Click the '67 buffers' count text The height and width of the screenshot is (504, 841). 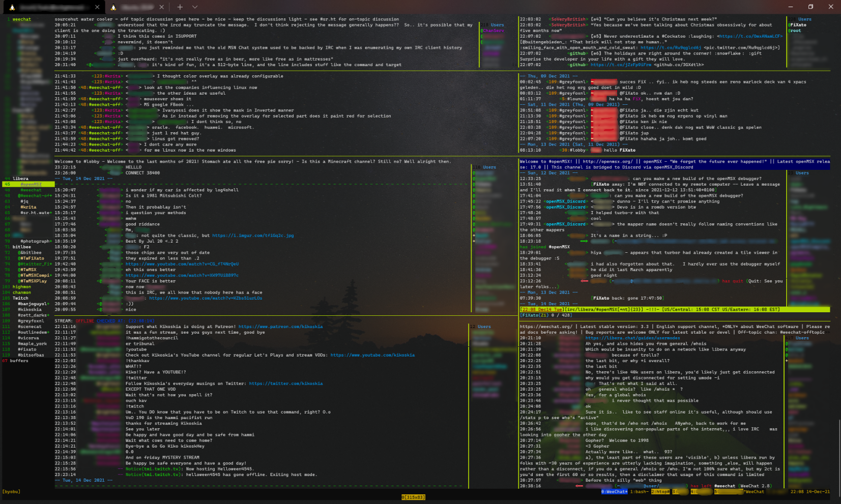coord(15,361)
